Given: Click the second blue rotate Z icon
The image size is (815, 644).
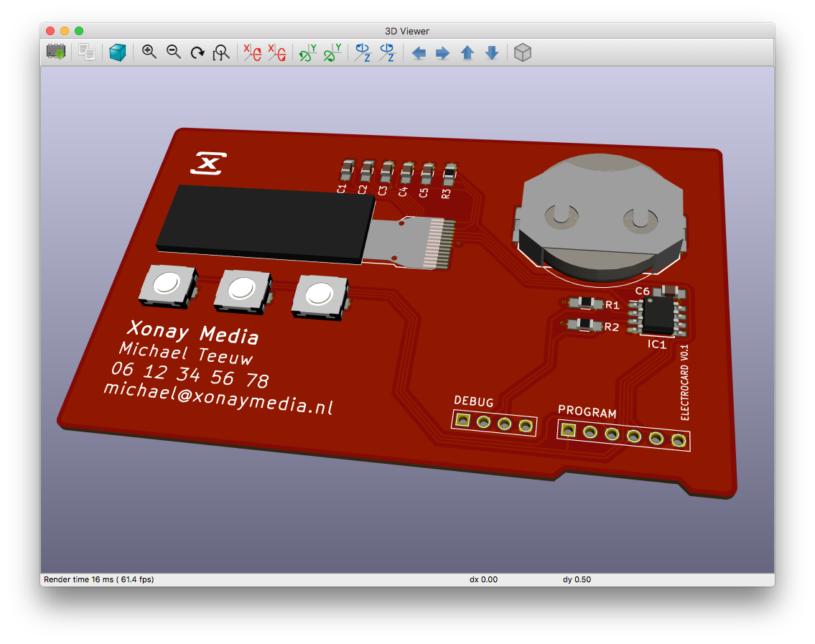Looking at the screenshot, I should coord(387,52).
